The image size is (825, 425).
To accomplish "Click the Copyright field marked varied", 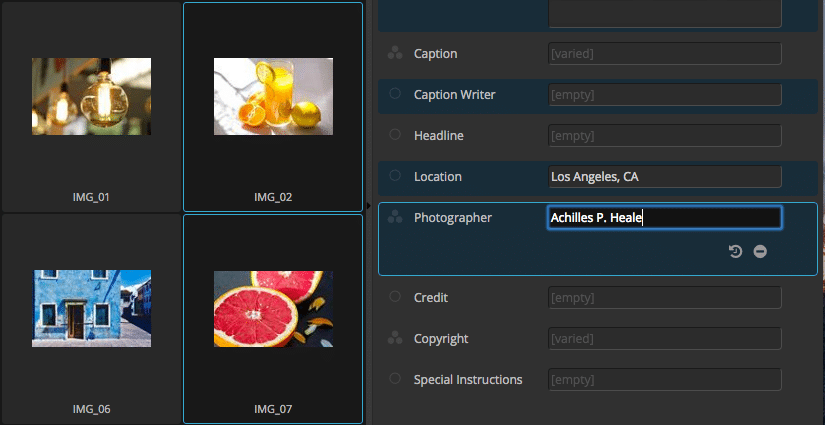I will point(664,339).
